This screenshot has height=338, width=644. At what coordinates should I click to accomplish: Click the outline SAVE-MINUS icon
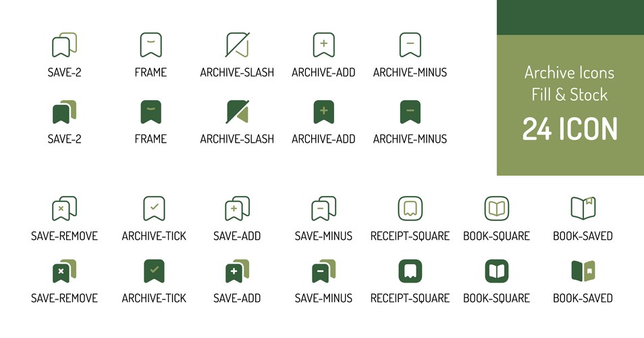pyautogui.click(x=323, y=208)
